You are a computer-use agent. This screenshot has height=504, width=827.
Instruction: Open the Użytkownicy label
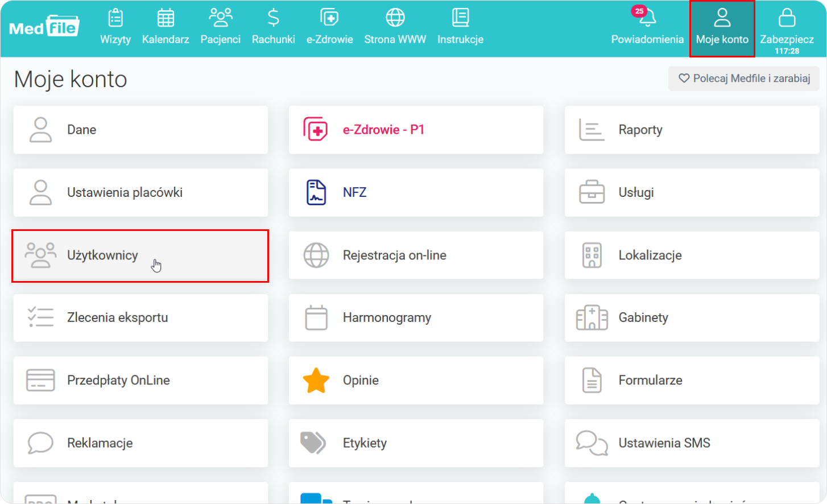point(103,255)
